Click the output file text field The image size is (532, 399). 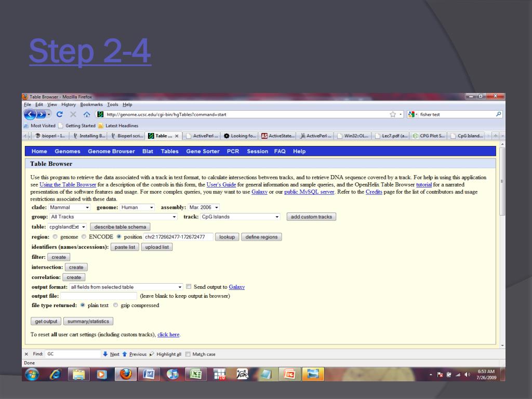point(98,296)
